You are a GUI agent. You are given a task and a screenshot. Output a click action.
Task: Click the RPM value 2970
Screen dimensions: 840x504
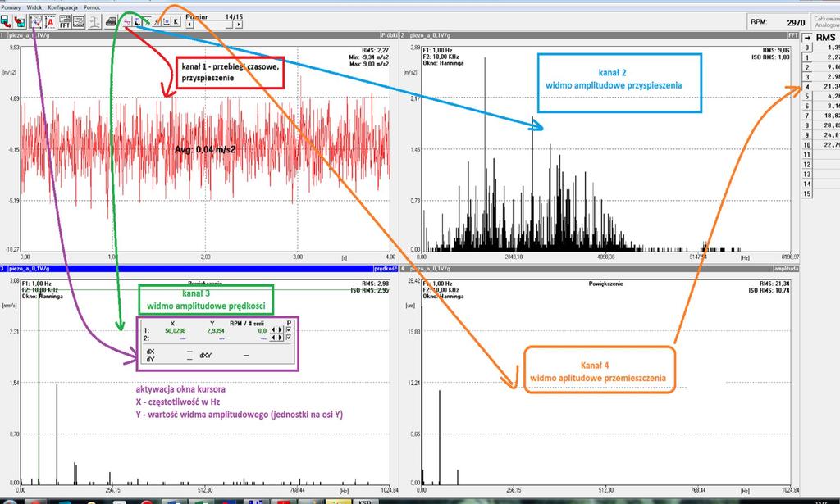coord(796,22)
